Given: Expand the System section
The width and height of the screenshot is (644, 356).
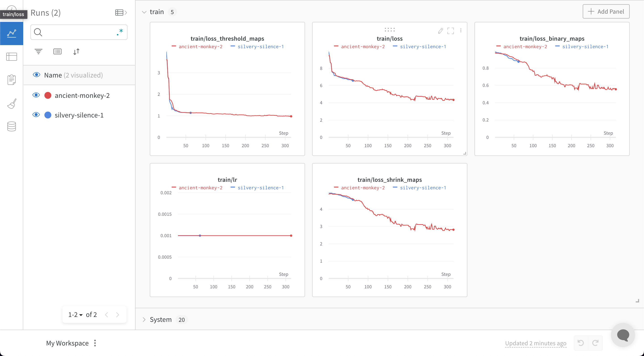Looking at the screenshot, I should (x=144, y=319).
